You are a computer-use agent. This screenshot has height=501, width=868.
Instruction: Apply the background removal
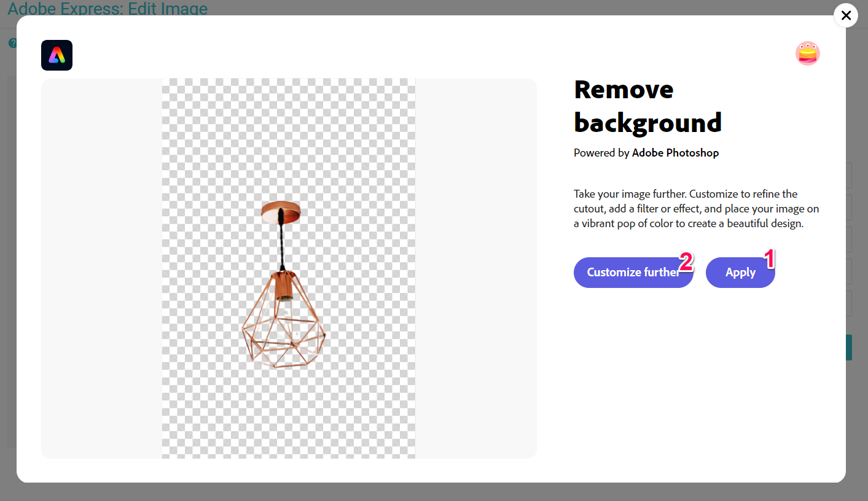tap(740, 273)
